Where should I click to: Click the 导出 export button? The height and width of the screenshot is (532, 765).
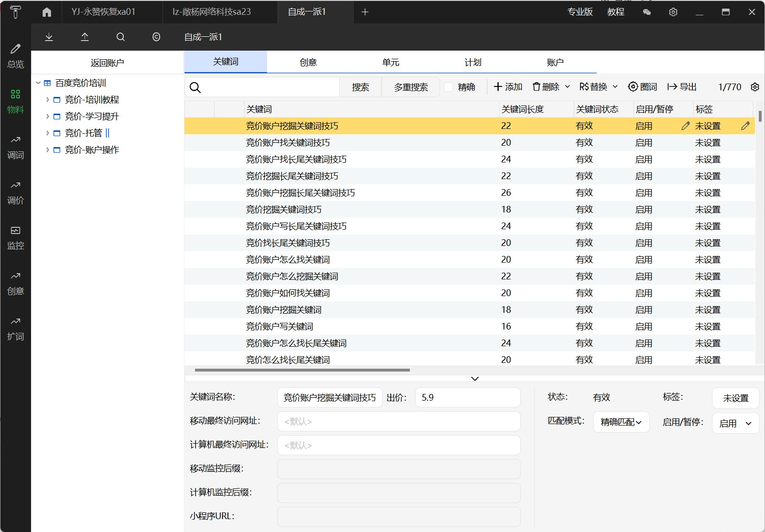(x=682, y=87)
